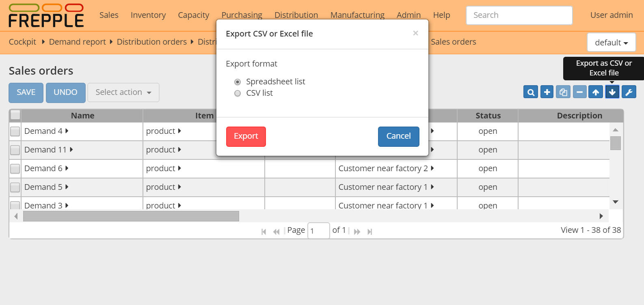644x305 pixels.
Task: Expand the default scenario dropdown
Action: [x=611, y=43]
